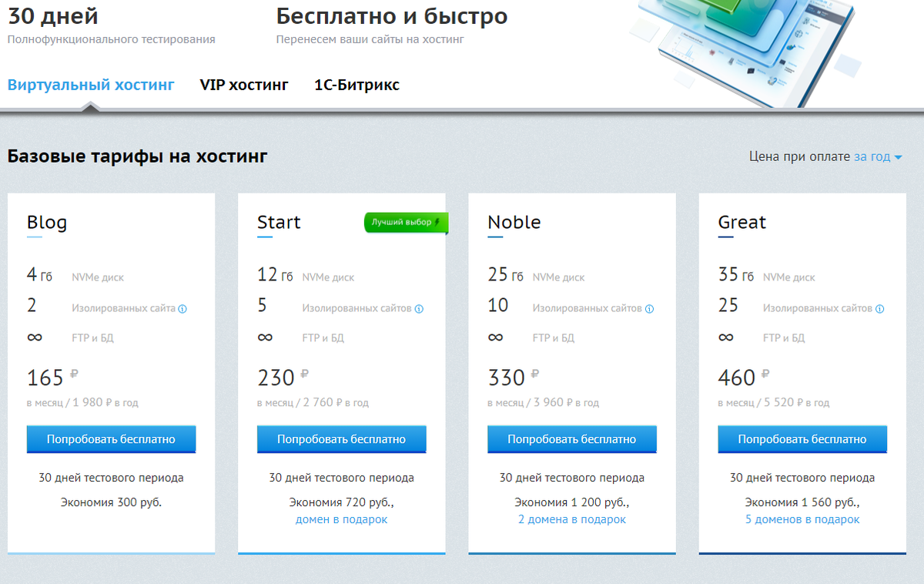Click the "4 Гб" disk value in Blog
924x584 pixels.
40,275
